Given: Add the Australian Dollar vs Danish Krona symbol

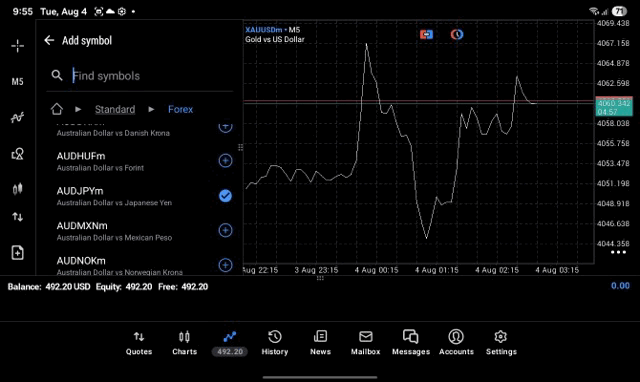Looking at the screenshot, I should [225, 126].
